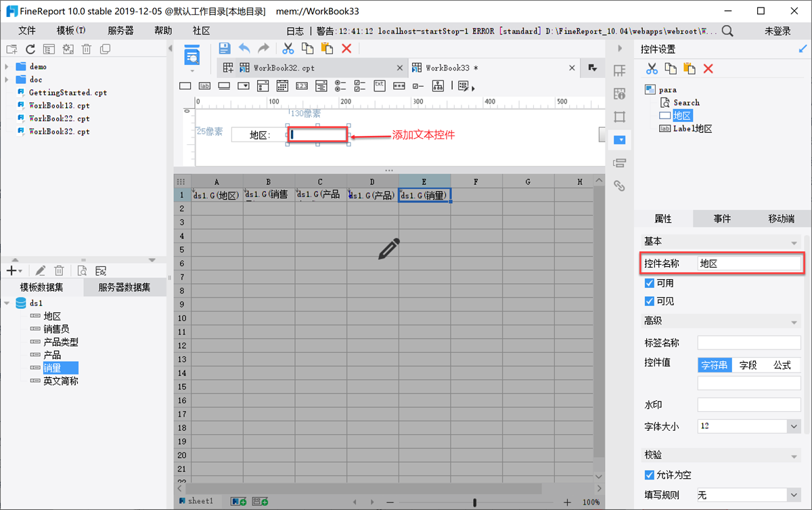Toggle the 可见 checkbox
812x510 pixels.
click(650, 301)
